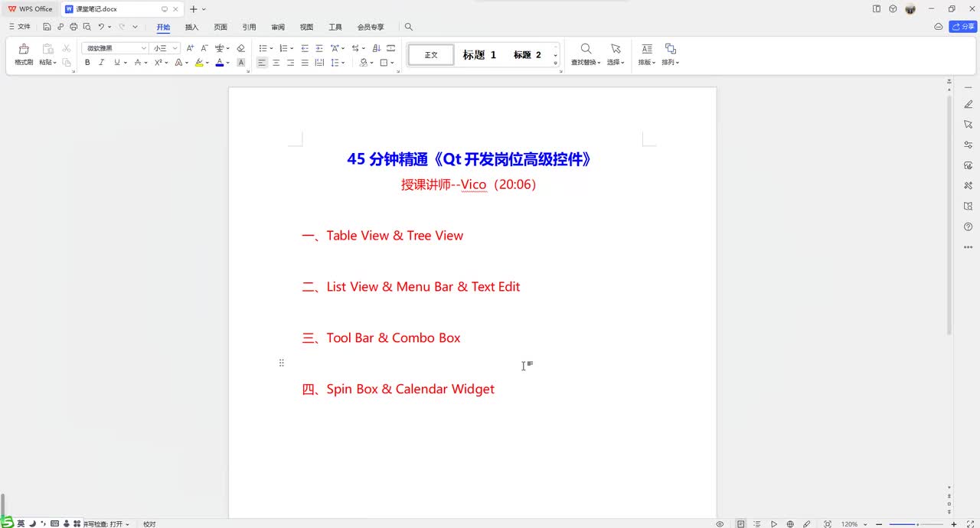The width and height of the screenshot is (980, 528).
Task: Click the Clear Formatting eraser icon
Action: 240,48
